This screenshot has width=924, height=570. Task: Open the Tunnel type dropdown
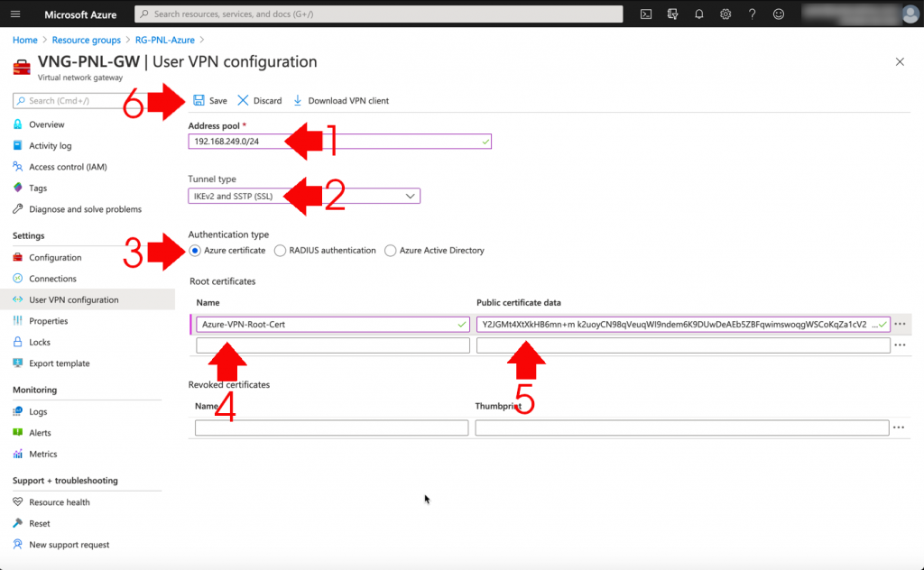click(411, 196)
